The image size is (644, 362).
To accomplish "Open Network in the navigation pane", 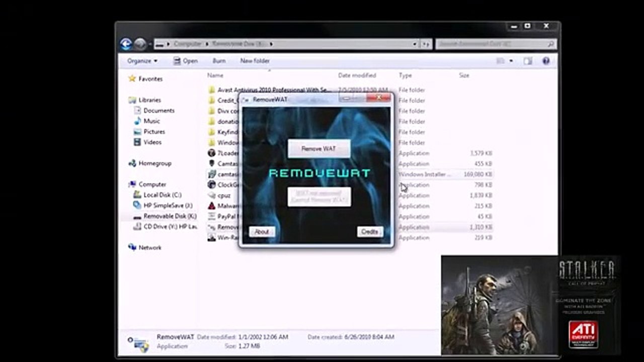I will (150, 248).
